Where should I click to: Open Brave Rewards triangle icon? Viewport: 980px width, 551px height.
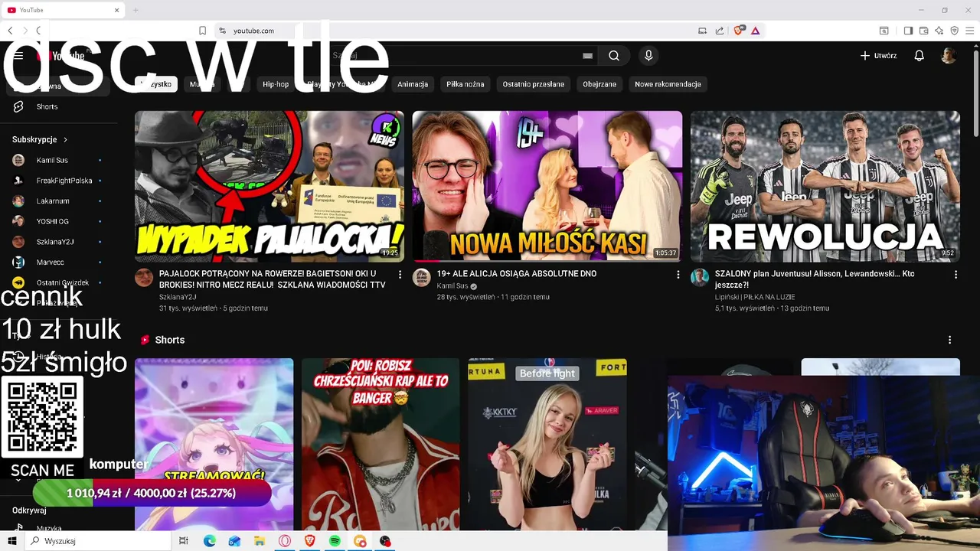(x=755, y=31)
